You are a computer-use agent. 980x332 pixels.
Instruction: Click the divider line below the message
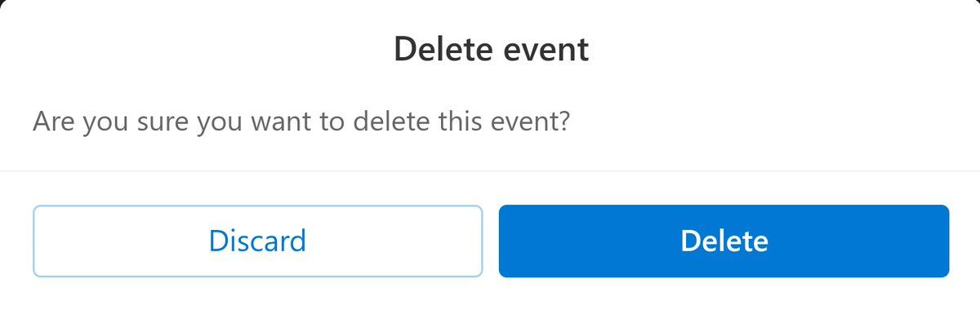pyautogui.click(x=490, y=171)
